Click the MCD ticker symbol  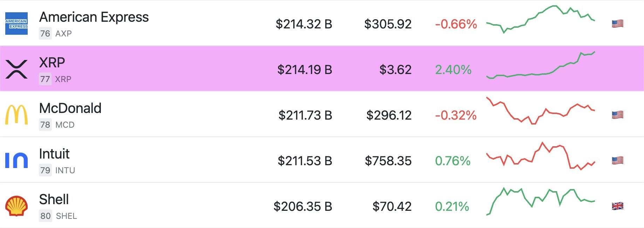[x=65, y=125]
